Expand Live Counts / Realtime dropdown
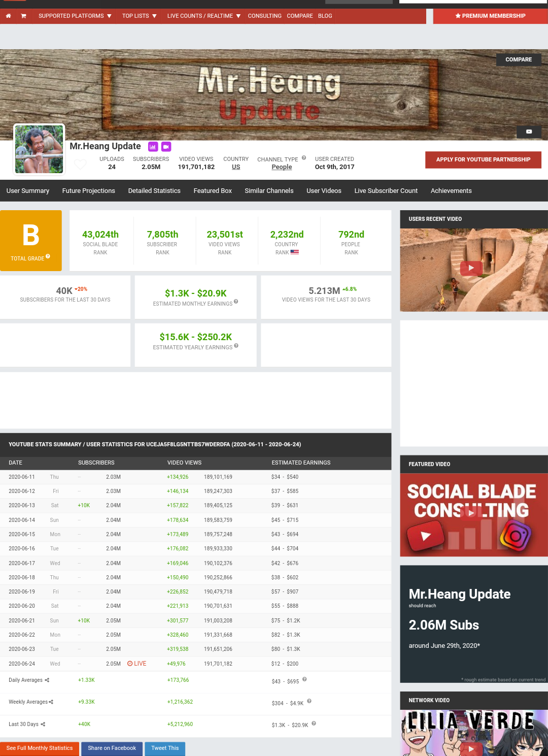Viewport: 548px width, 756px height. pyautogui.click(x=203, y=16)
